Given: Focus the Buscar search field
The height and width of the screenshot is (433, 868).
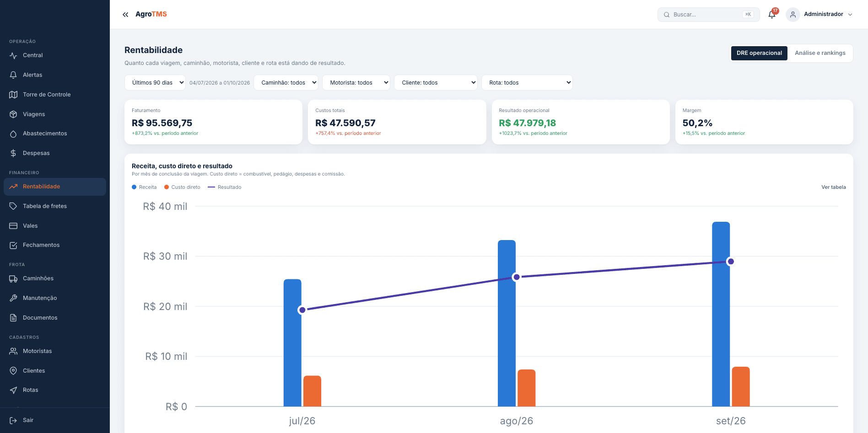Looking at the screenshot, I should point(708,15).
